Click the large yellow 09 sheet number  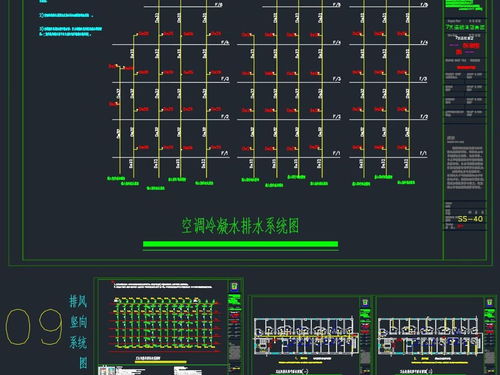coord(34,327)
